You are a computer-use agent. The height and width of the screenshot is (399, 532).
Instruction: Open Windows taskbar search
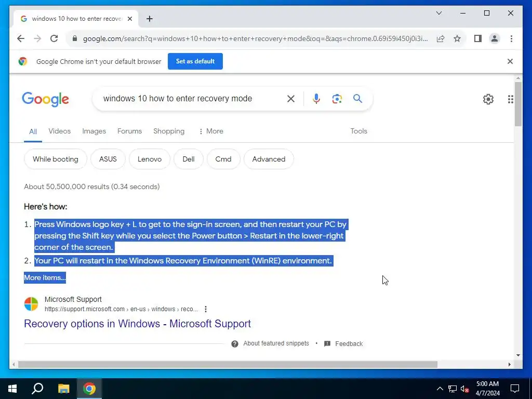[x=37, y=389]
